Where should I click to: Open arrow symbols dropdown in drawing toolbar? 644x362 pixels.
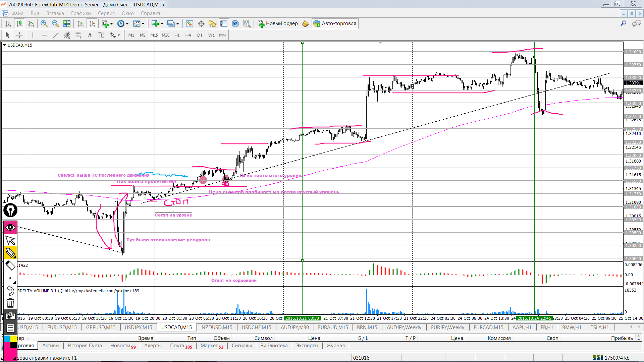pos(119,35)
